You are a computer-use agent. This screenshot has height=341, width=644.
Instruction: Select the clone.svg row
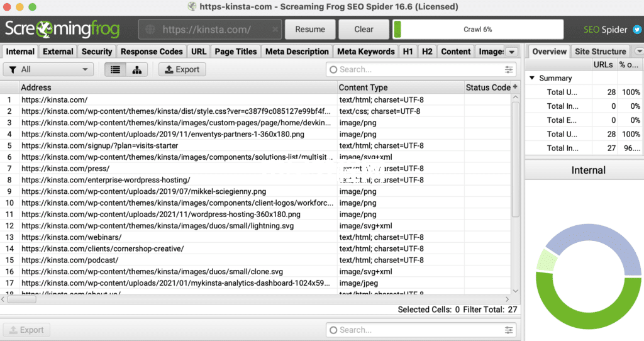coord(255,272)
